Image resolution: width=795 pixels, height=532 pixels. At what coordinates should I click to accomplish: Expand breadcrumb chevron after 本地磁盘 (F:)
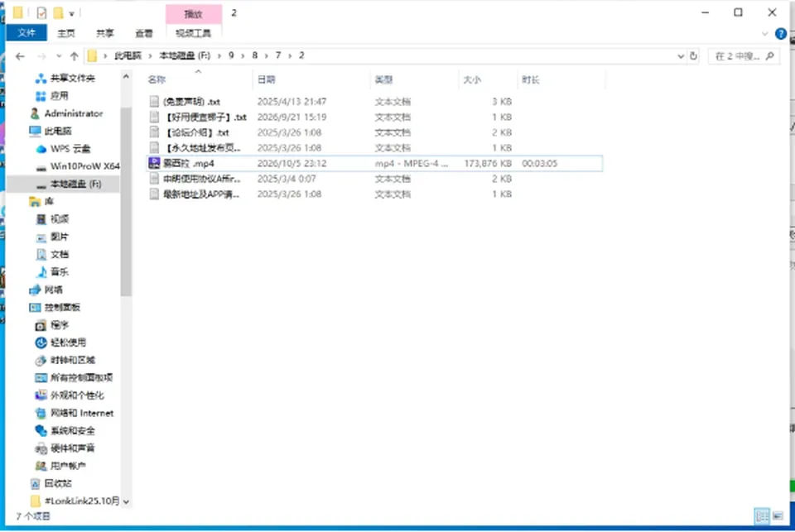tap(219, 55)
